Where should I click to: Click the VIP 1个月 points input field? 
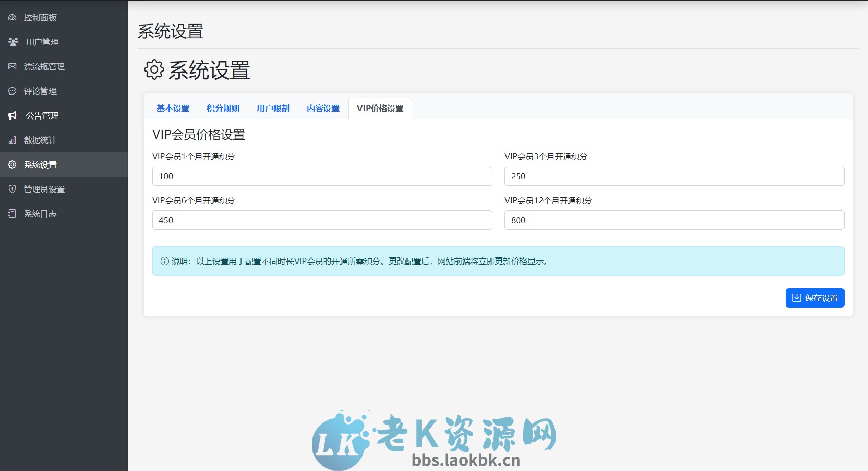(x=322, y=176)
